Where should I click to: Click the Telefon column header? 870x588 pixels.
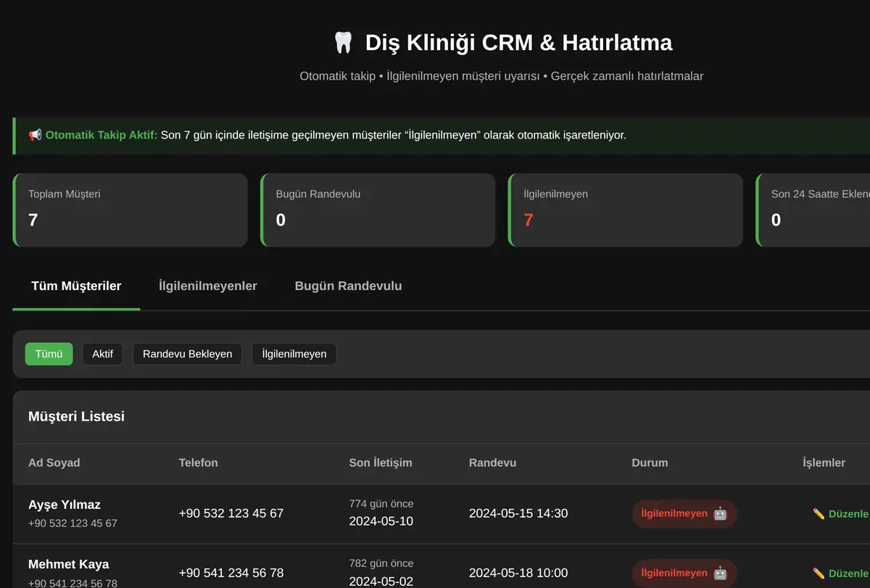pos(198,463)
